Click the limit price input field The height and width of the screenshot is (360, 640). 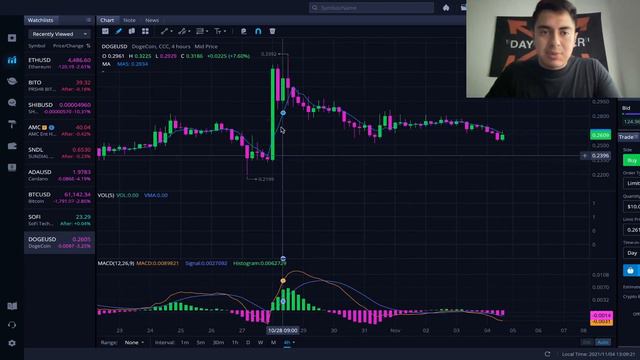click(631, 230)
